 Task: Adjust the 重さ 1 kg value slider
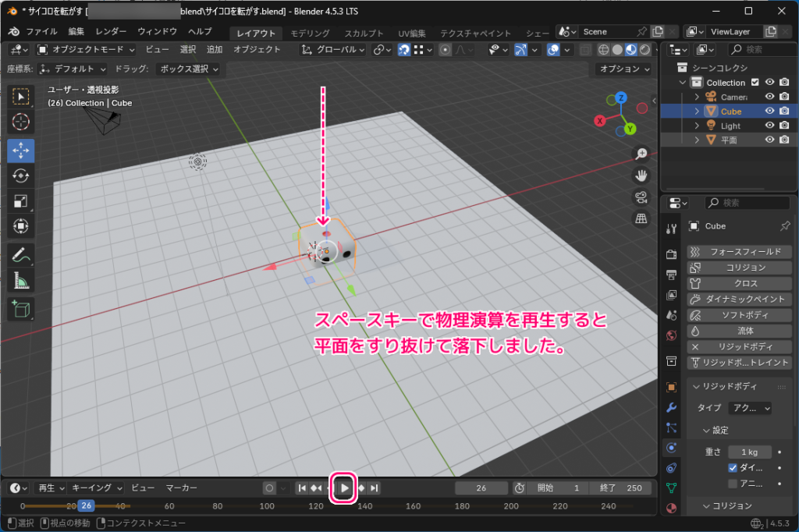(750, 451)
